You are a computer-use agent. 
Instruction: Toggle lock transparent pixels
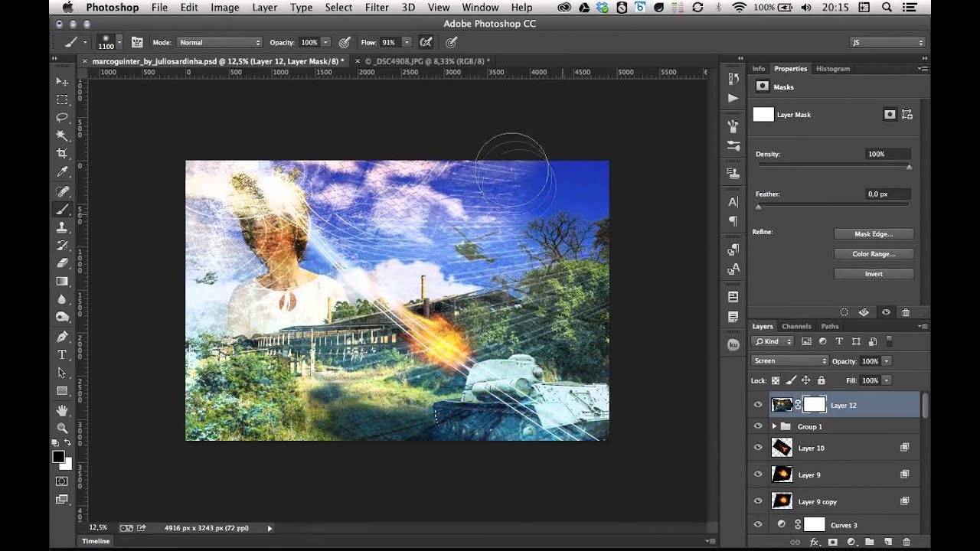pos(776,380)
